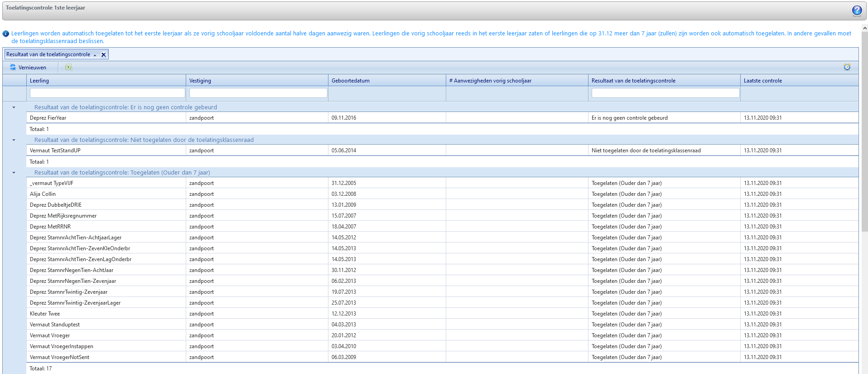Image resolution: width=868 pixels, height=374 pixels.
Task: Select the row 'Vermaut Standuptest'
Action: [442, 325]
